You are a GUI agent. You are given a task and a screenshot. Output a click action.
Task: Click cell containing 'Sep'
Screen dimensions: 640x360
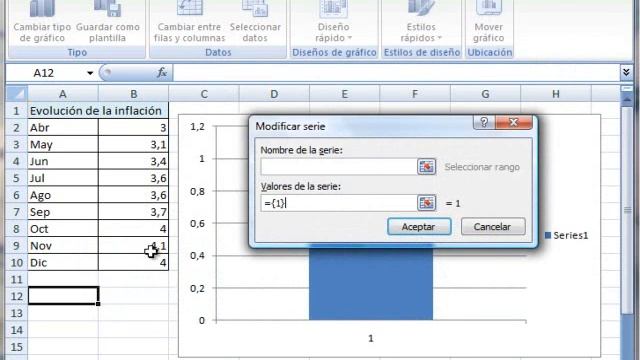tap(63, 212)
